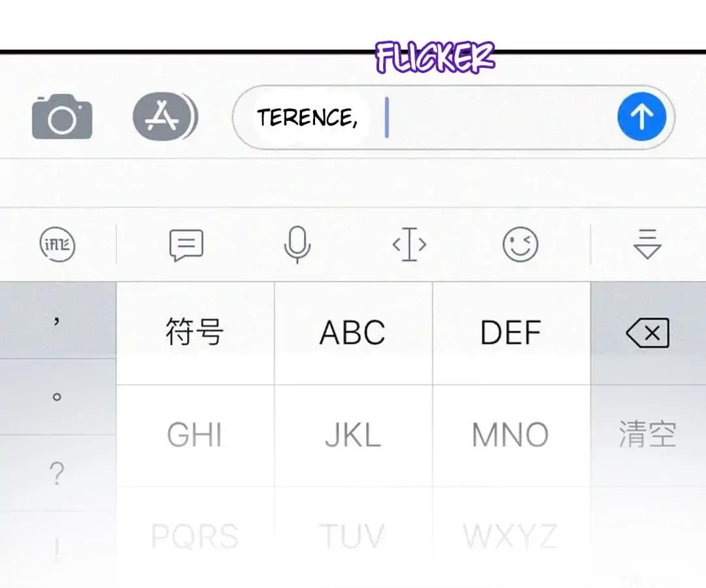Viewport: 706px width, 588px height.
Task: Tap the MNO key
Action: pos(511,436)
